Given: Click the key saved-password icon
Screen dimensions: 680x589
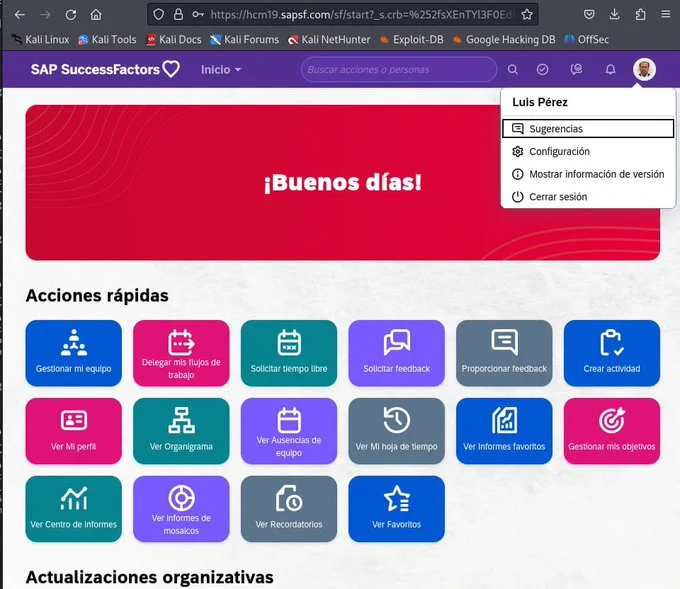Looking at the screenshot, I should 198,15.
